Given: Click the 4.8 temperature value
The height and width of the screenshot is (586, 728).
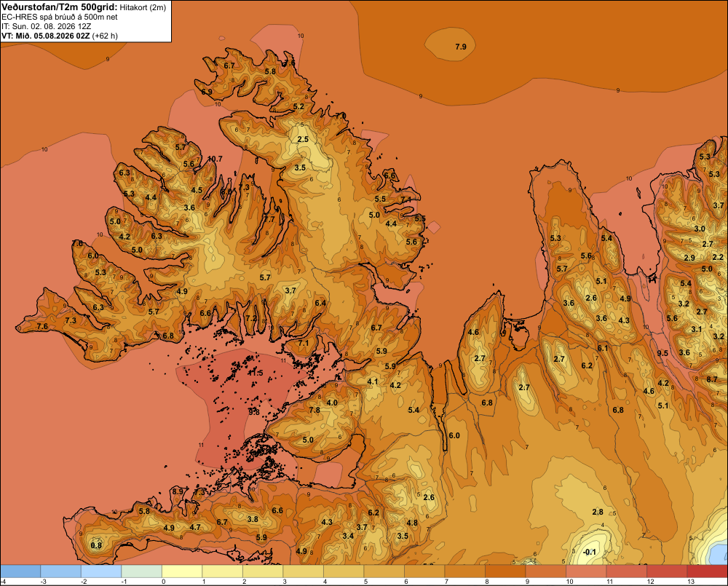Looking at the screenshot, I should click(x=412, y=523).
